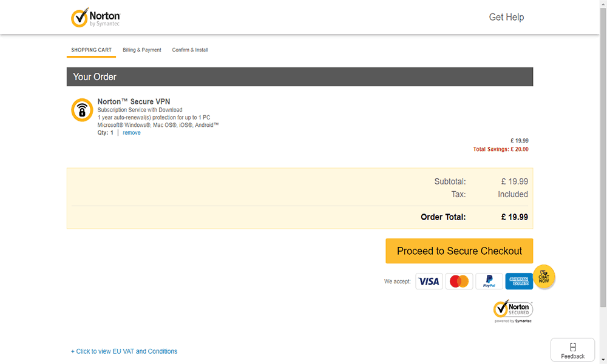
Task: Open the Feedback widget
Action: 572,350
